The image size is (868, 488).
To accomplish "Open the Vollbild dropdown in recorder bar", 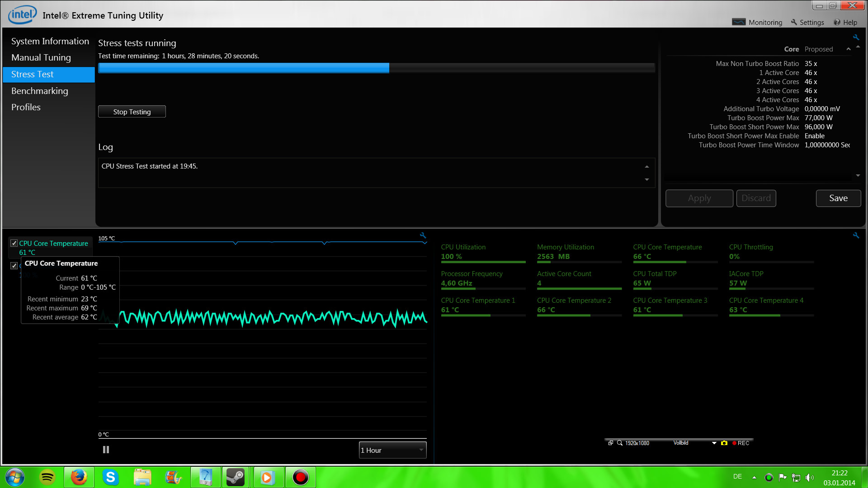I will (714, 443).
